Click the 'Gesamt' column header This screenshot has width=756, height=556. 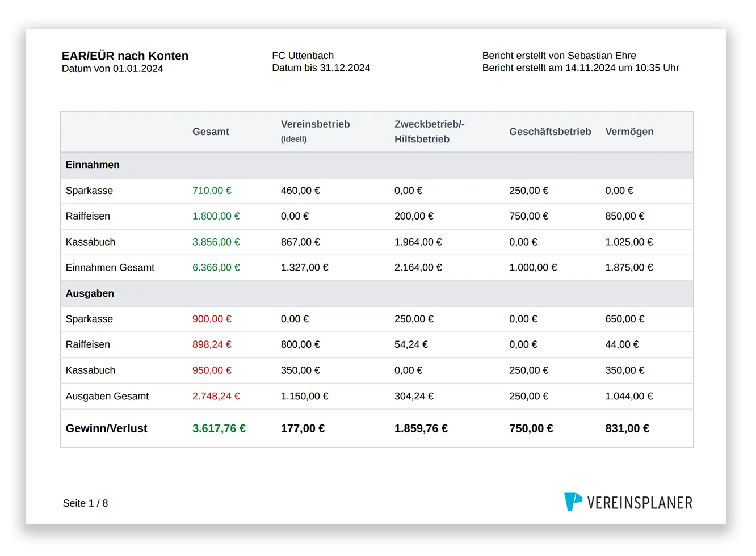[x=211, y=132]
